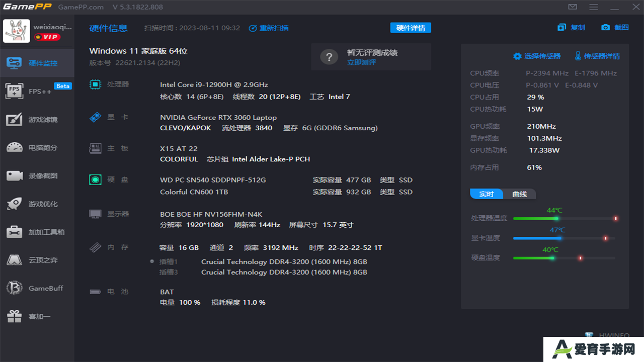Image resolution: width=644 pixels, height=362 pixels.
Task: Open 电脑跑分 in the sidebar
Action: tap(37, 147)
